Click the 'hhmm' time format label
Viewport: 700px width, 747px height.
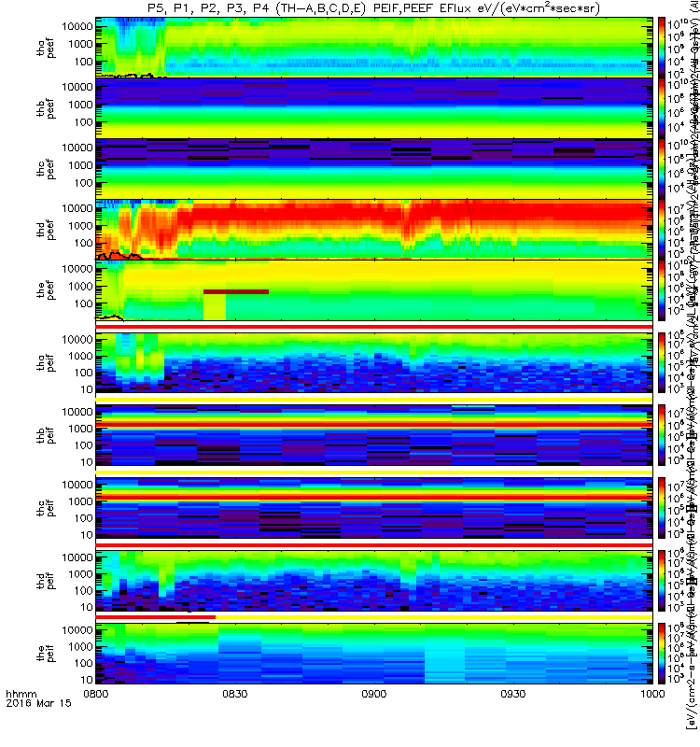pyautogui.click(x=21, y=694)
